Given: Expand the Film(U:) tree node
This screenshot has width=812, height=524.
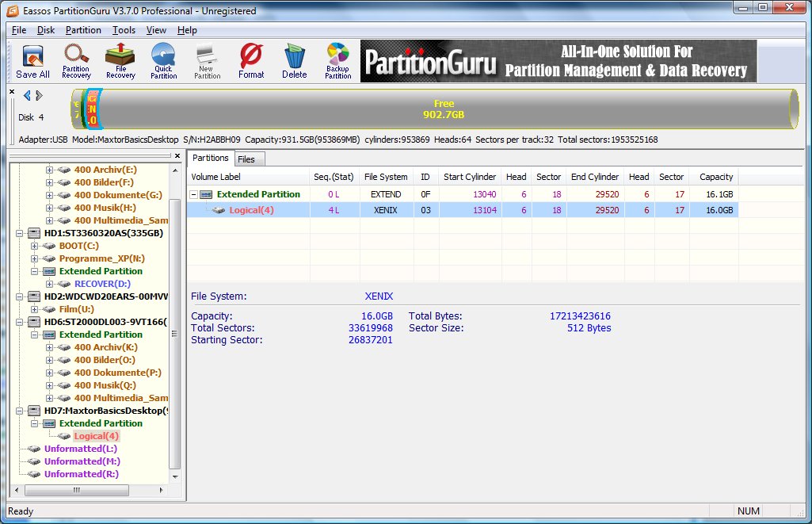Looking at the screenshot, I should pos(34,309).
